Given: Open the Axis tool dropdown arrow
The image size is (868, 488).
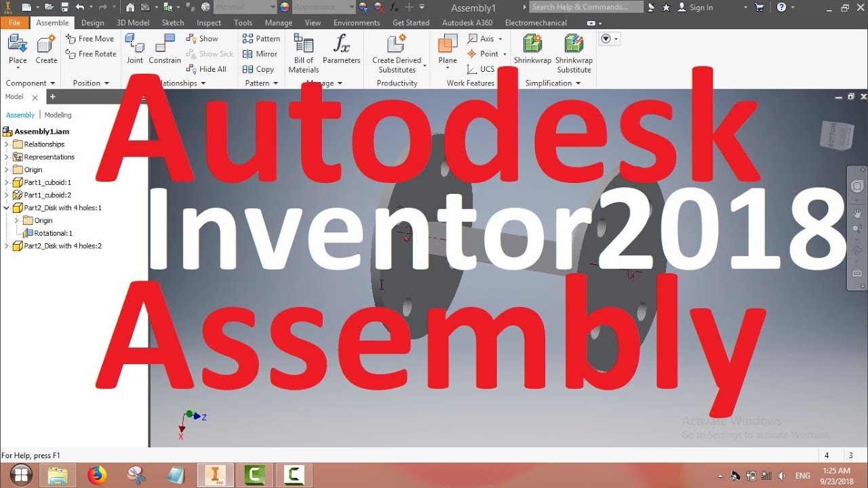Looking at the screenshot, I should click(x=500, y=39).
